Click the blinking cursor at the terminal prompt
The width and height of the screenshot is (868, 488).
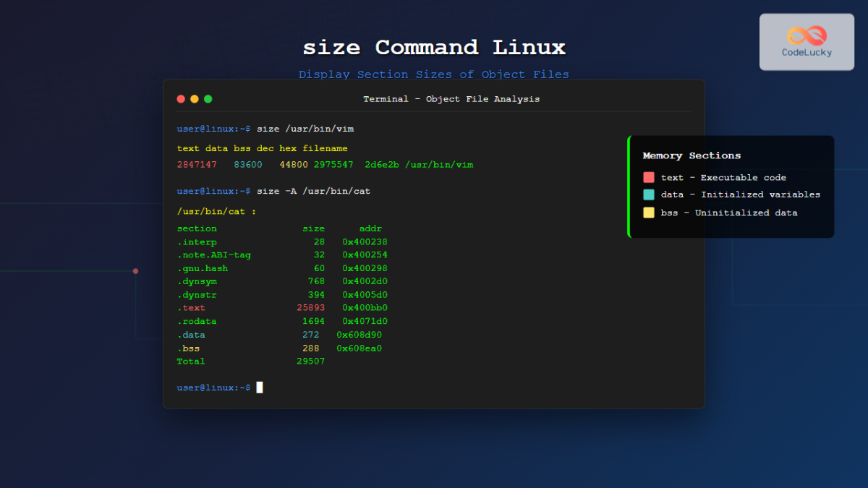point(259,387)
